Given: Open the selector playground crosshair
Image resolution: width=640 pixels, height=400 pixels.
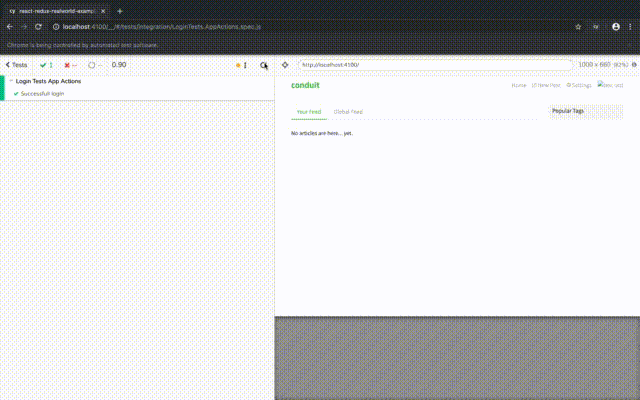Looking at the screenshot, I should pyautogui.click(x=286, y=65).
